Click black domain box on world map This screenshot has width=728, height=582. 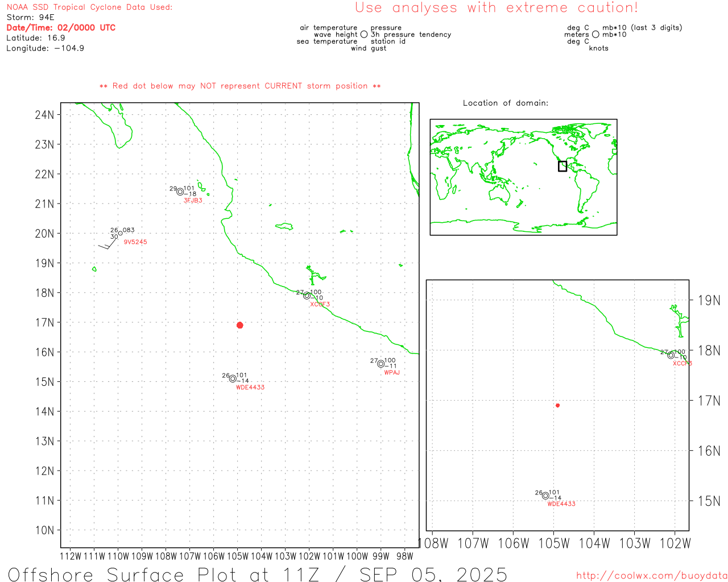562,166
